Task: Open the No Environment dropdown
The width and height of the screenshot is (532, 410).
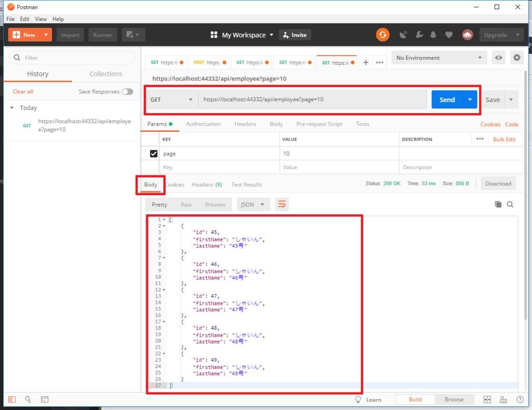Action: [x=439, y=58]
